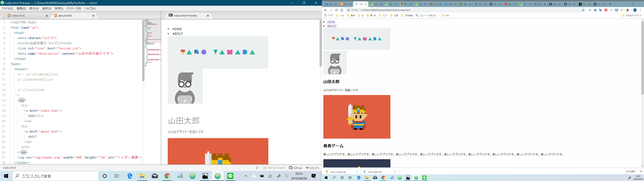Expand the IMG_8492.JPG download options

tap(395, 171)
